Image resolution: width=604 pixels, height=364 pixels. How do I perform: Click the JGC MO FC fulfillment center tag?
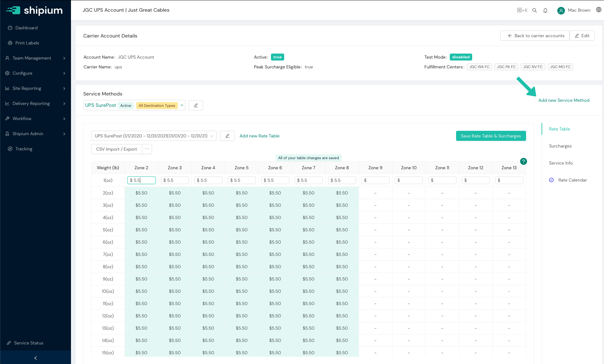coord(560,67)
